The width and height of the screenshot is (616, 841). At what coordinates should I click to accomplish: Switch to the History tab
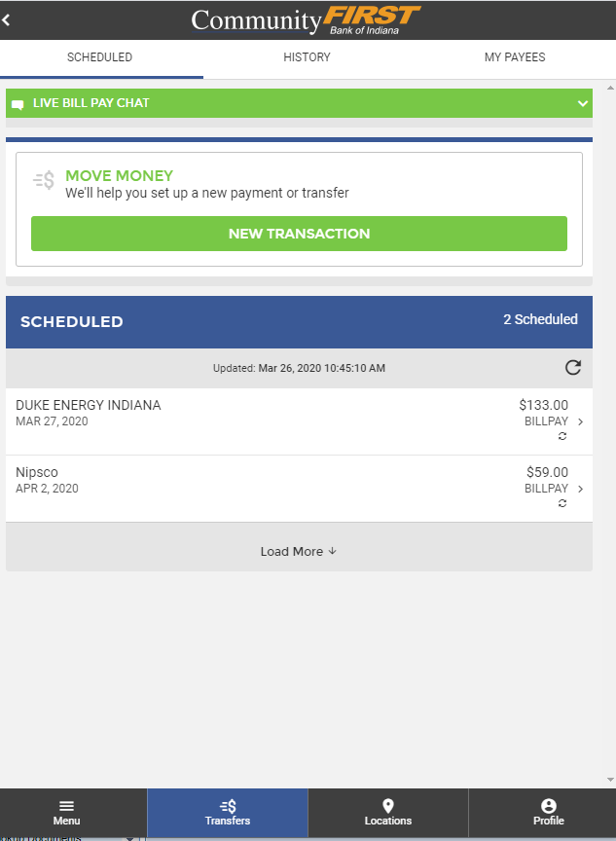[x=307, y=57]
